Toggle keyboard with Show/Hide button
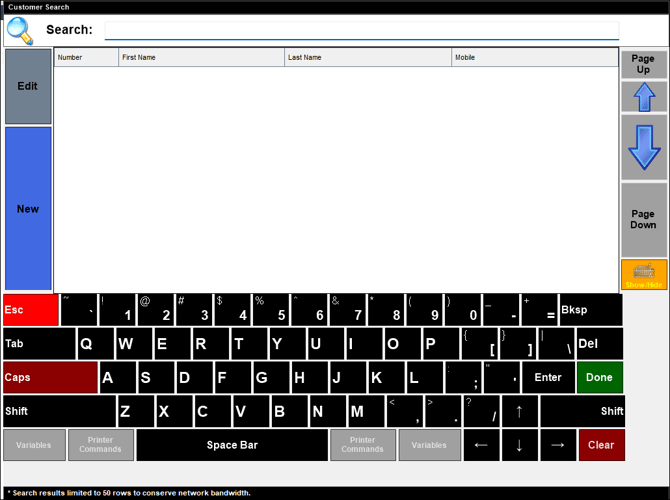 click(x=644, y=274)
